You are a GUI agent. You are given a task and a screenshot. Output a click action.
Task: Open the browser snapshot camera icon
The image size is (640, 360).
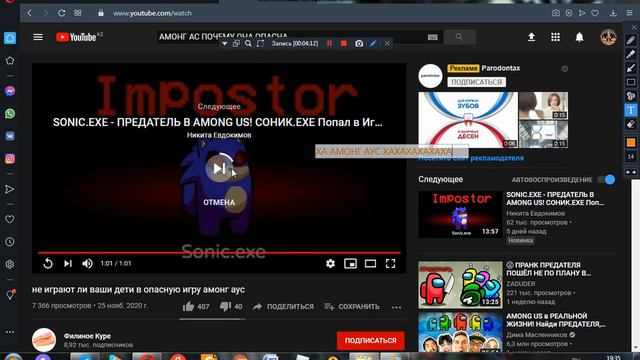coord(556,13)
